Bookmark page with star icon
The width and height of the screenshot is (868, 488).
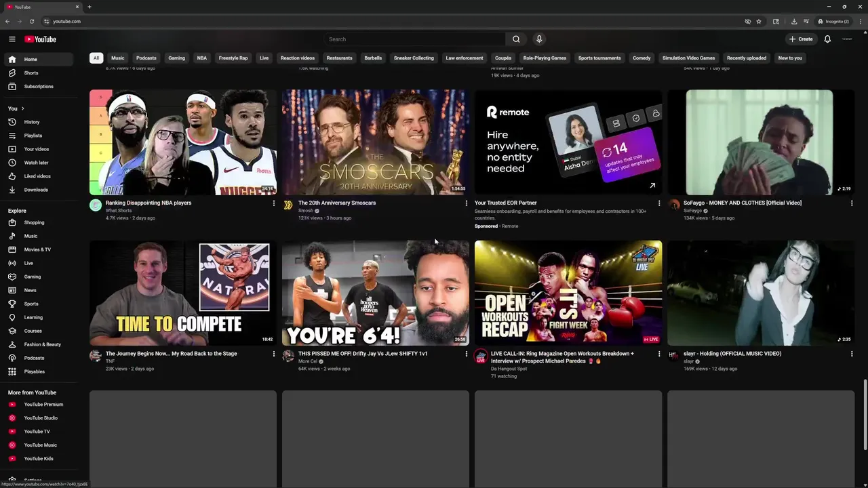coord(759,21)
